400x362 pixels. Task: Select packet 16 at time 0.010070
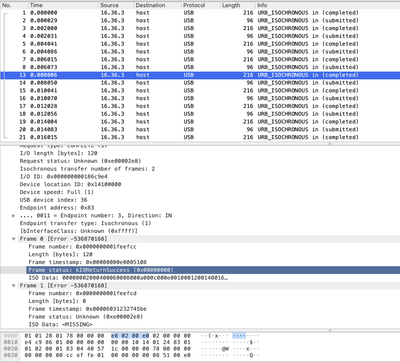point(200,98)
